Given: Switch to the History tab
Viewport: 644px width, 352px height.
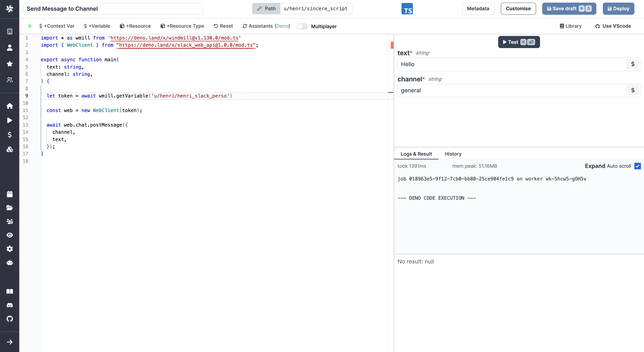Looking at the screenshot, I should click(453, 154).
